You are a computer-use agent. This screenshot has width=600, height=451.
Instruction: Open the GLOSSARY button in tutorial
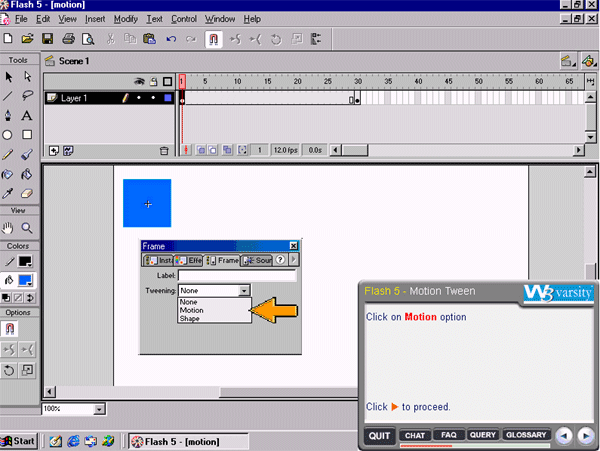[x=525, y=435]
